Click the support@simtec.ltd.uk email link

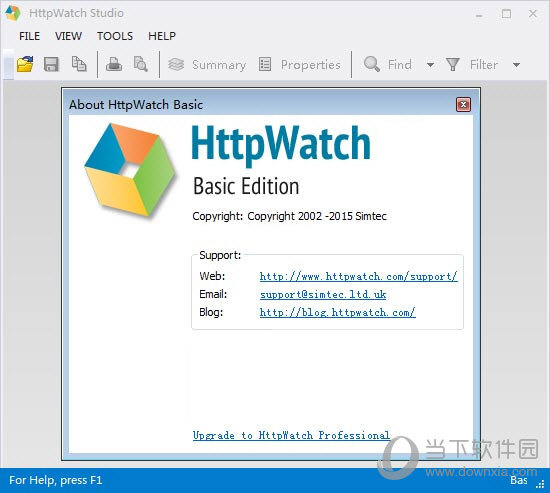(x=323, y=294)
